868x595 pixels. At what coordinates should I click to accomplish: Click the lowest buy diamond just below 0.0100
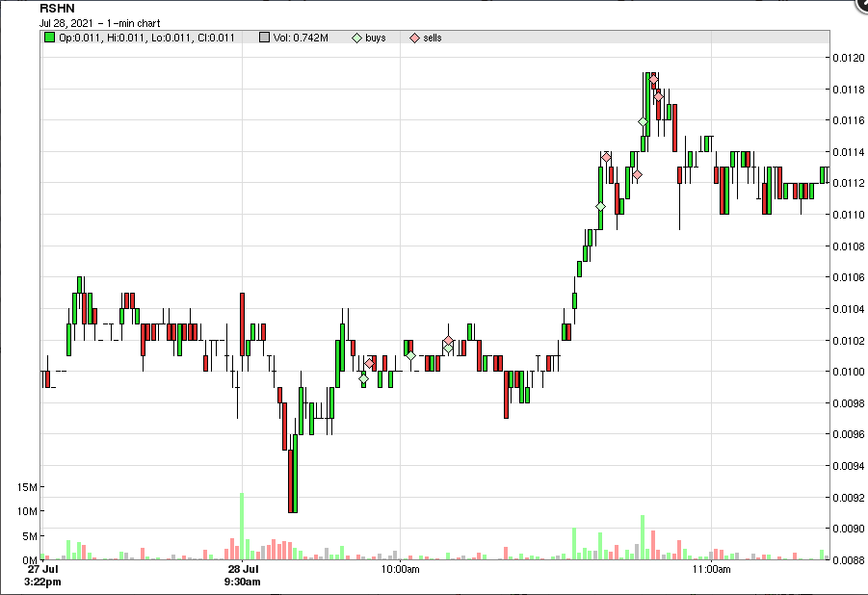(x=363, y=378)
